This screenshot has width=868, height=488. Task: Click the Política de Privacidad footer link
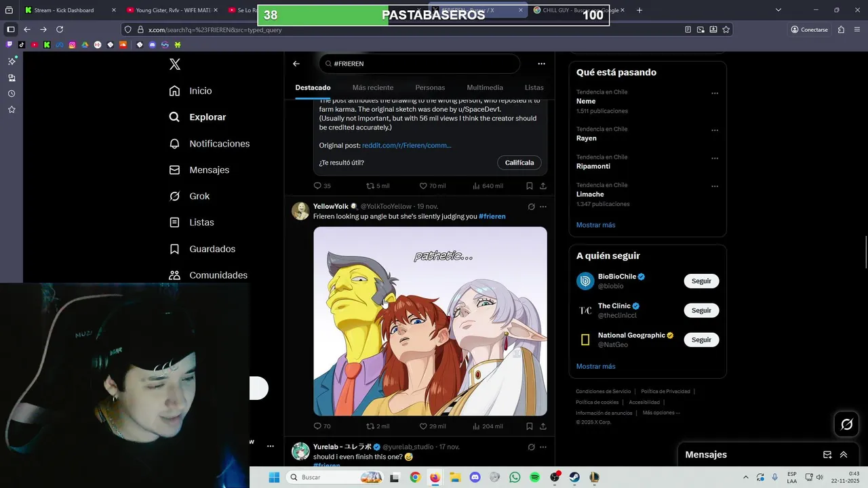click(x=665, y=391)
